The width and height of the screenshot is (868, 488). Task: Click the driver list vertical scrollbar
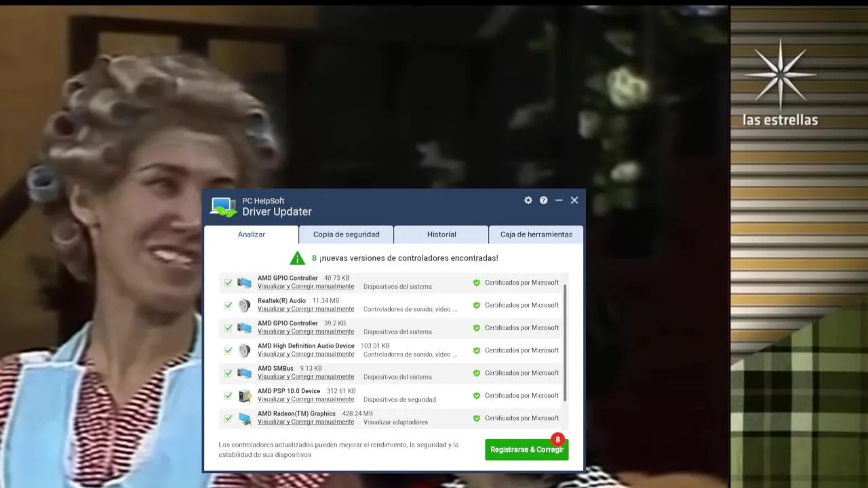click(565, 342)
